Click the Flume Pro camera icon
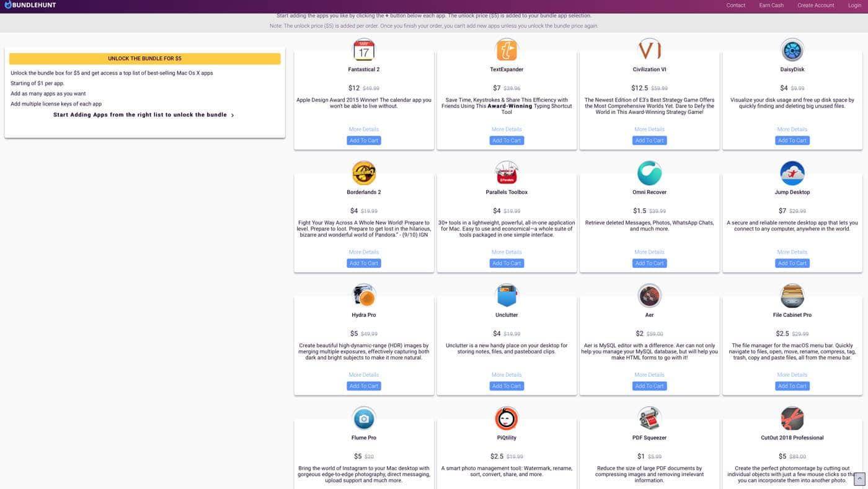 [x=364, y=418]
